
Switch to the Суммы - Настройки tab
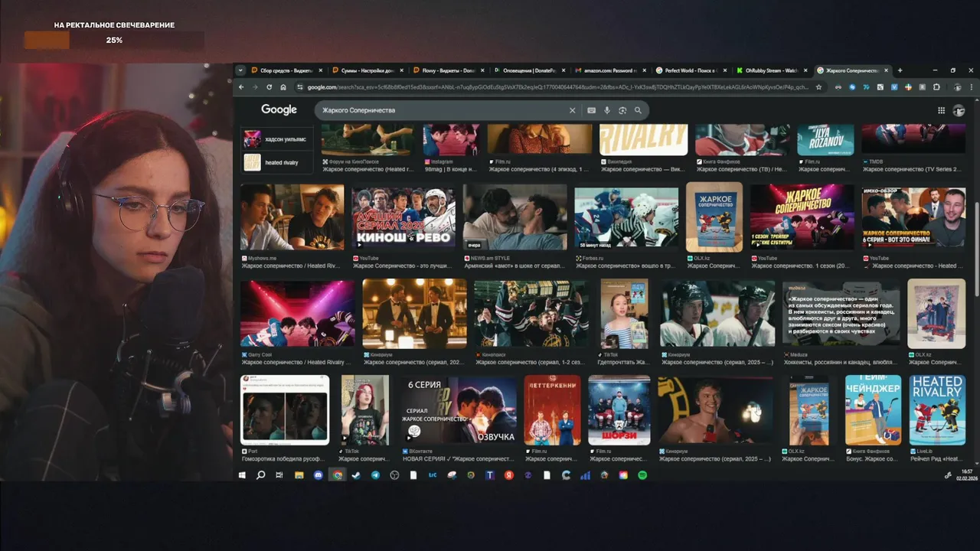pyautogui.click(x=367, y=70)
